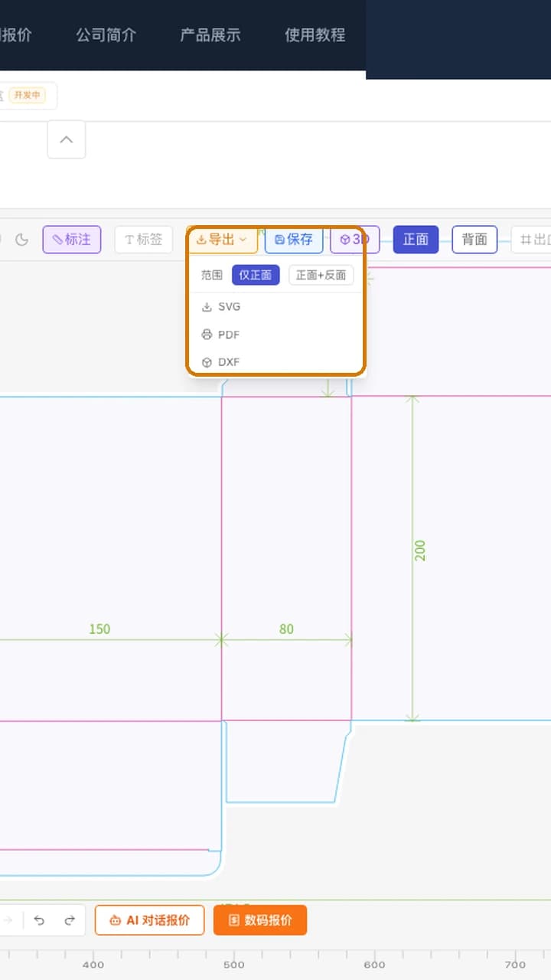Open 产品展示 navigation item
Screen dimensions: 551x980
[x=210, y=34]
